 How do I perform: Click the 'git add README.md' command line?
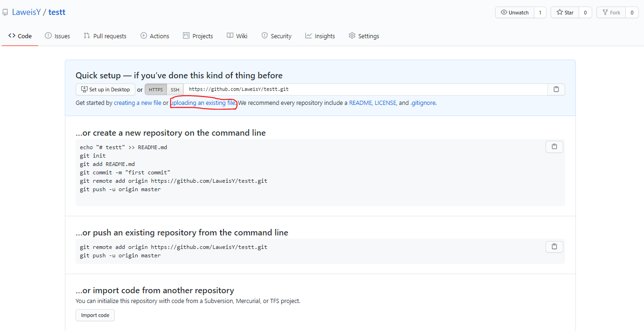(x=107, y=164)
